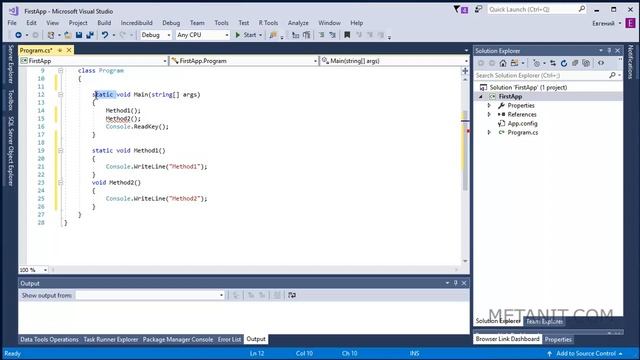
Task: Click the pin icon of the Solution Explorer panel
Action: [609, 51]
